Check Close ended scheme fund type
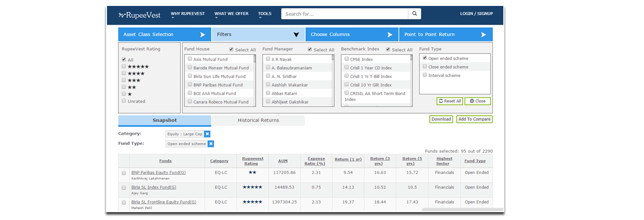This screenshot has height=220, width=644. point(425,67)
